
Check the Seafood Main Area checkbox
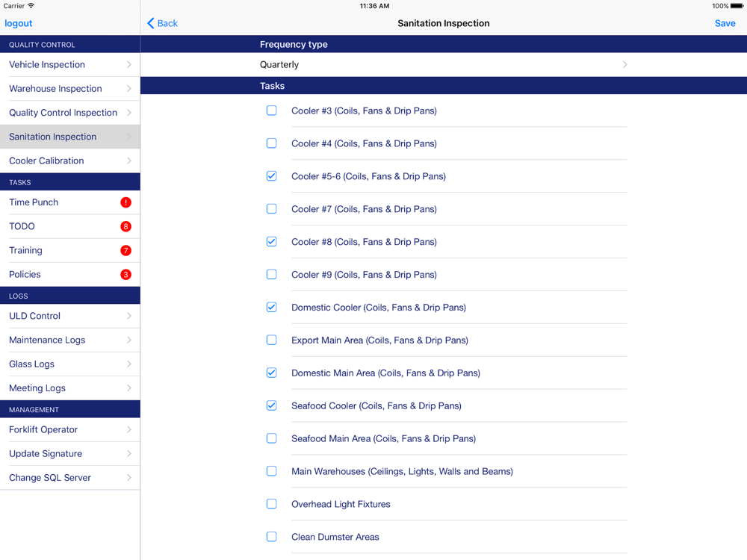tap(272, 438)
